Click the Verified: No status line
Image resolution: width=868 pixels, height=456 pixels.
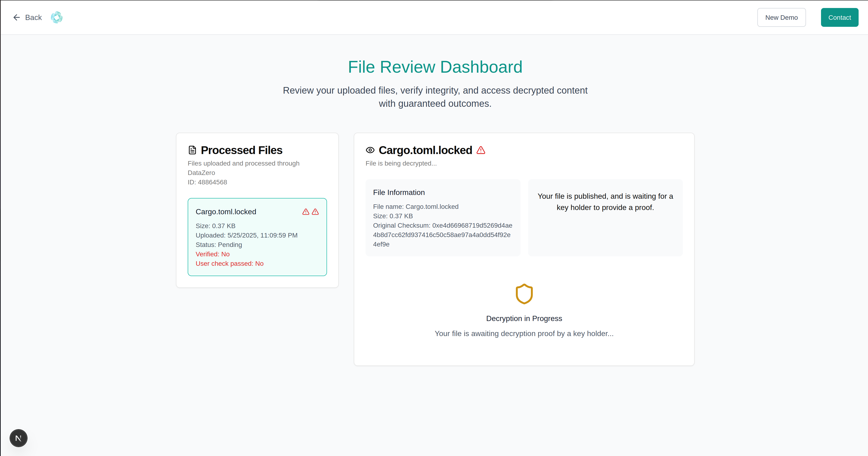click(x=213, y=254)
